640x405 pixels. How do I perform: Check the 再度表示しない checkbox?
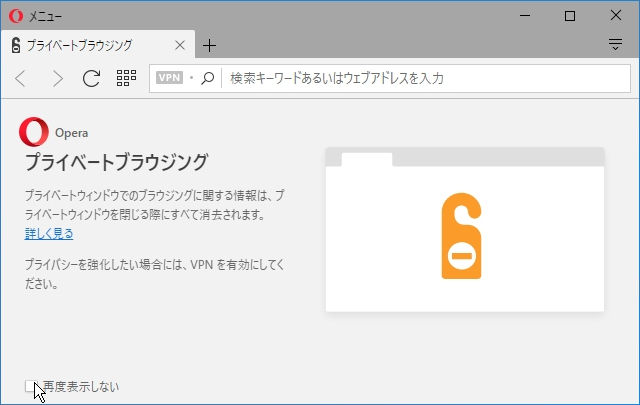coord(30,386)
